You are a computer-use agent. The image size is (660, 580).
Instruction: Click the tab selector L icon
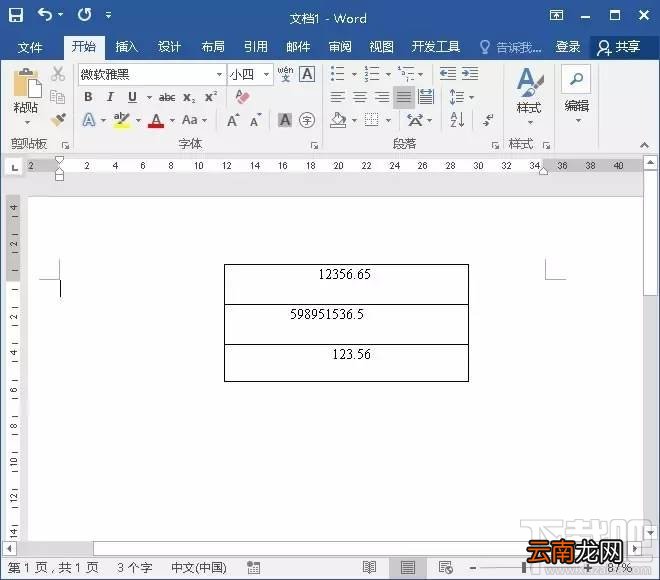(x=15, y=168)
